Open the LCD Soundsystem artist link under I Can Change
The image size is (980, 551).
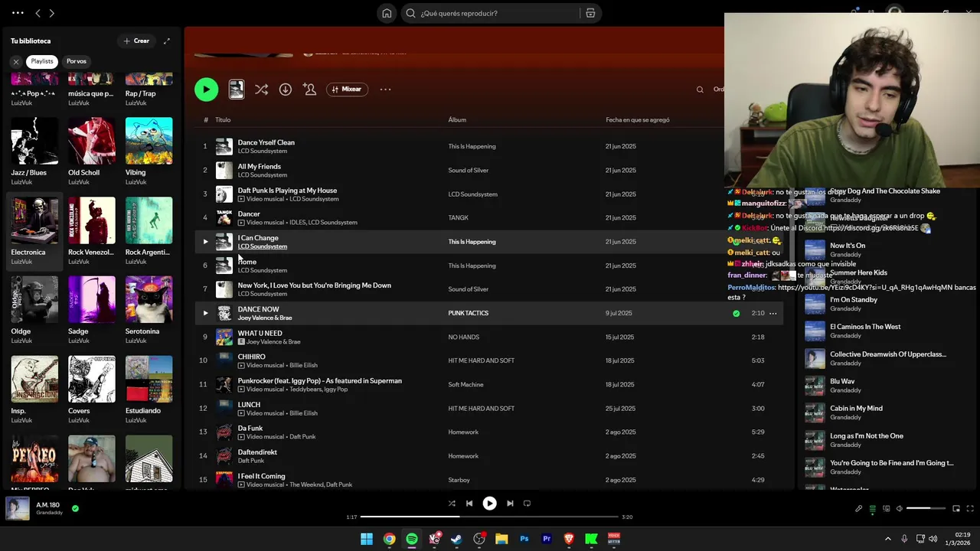(263, 246)
